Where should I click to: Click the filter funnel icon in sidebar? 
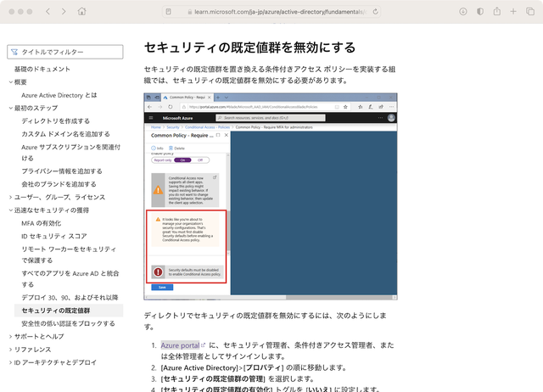tap(14, 52)
